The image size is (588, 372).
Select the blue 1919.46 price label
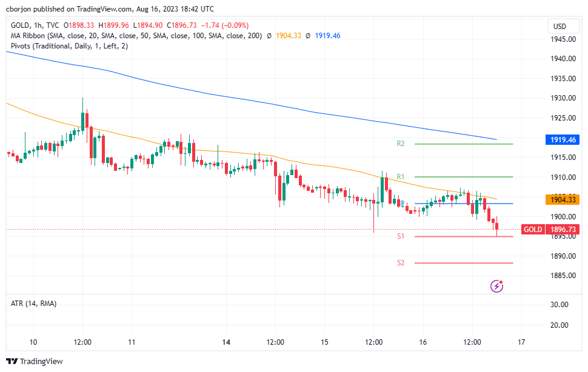click(563, 139)
